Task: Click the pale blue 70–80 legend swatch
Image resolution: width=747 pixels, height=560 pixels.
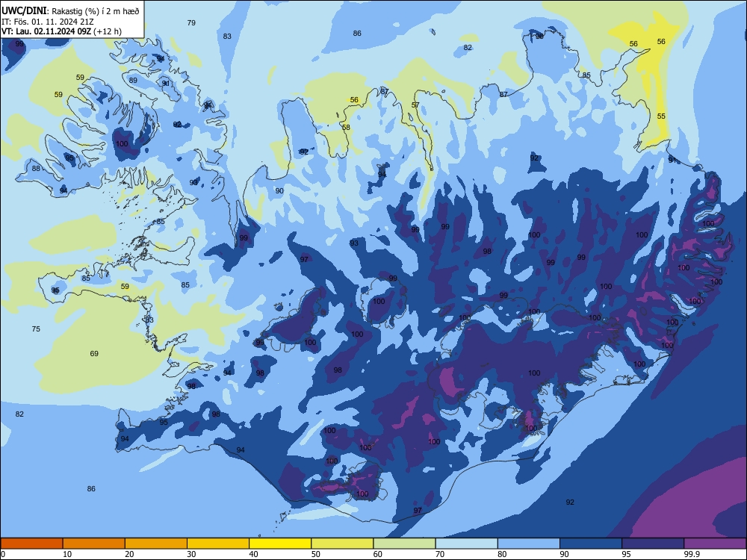Action: click(x=467, y=544)
